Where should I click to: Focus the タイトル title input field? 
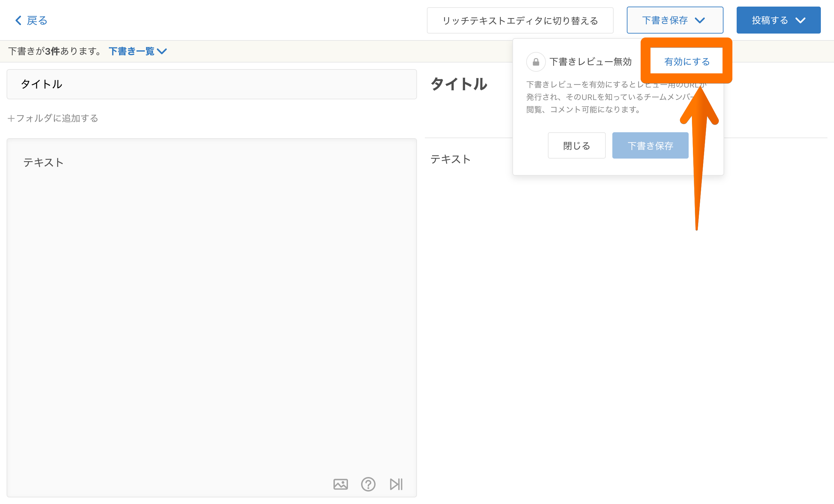point(211,84)
